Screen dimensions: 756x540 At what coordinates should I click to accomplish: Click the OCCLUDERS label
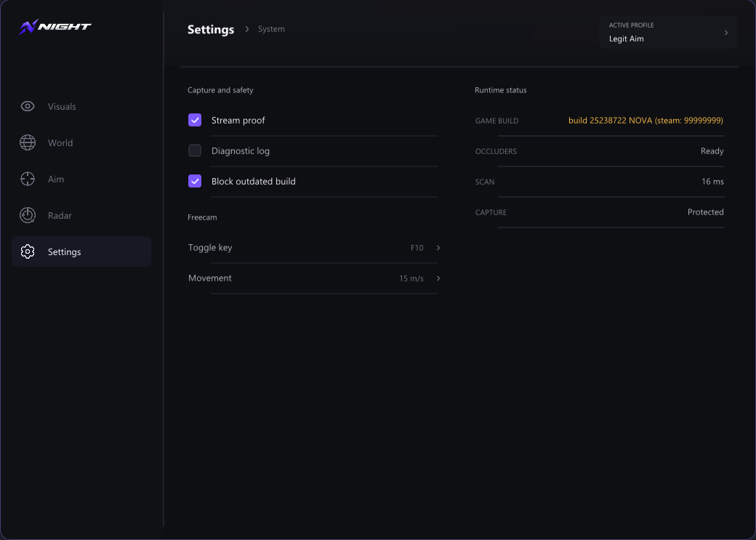coord(496,151)
